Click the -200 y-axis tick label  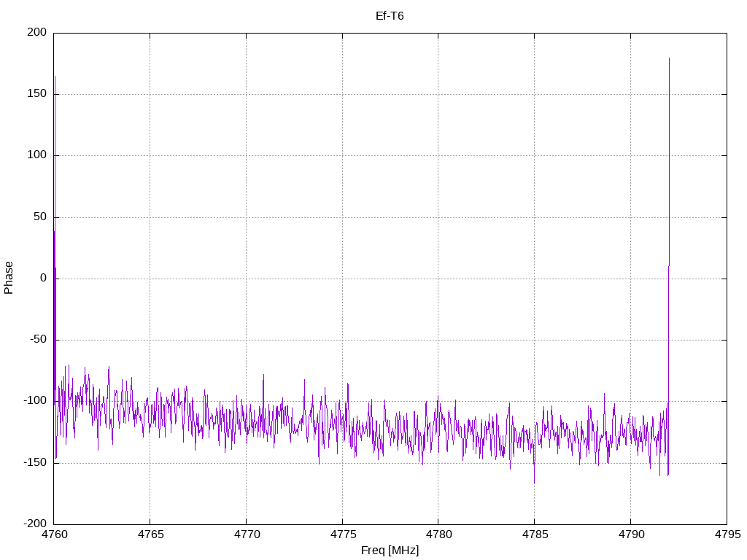point(35,524)
